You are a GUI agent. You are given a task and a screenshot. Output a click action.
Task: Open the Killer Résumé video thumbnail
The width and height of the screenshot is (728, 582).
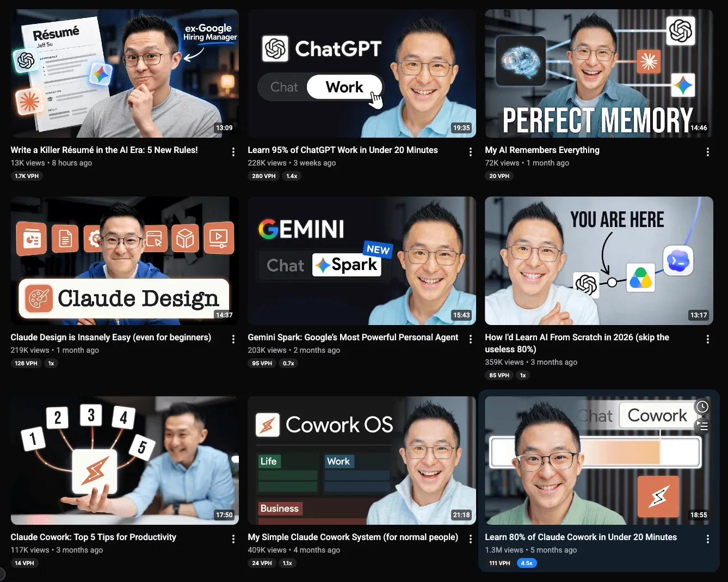[x=125, y=73]
